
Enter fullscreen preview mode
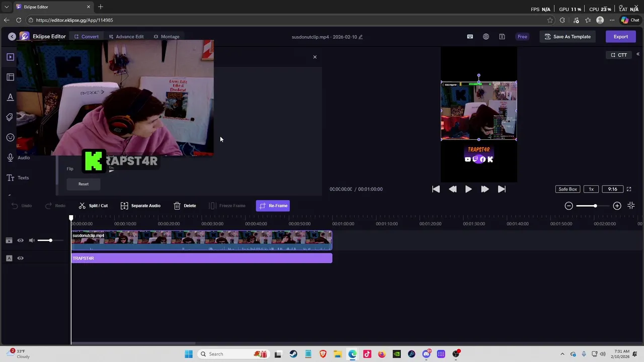click(629, 189)
